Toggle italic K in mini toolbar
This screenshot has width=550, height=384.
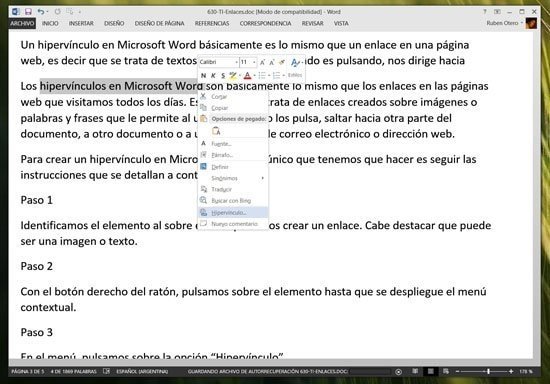tap(213, 75)
